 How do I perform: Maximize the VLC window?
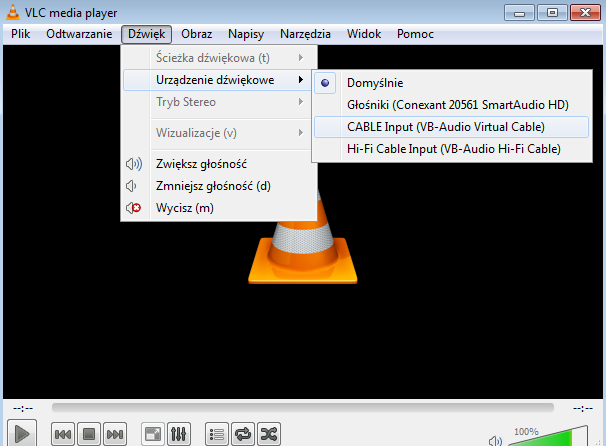(552, 13)
